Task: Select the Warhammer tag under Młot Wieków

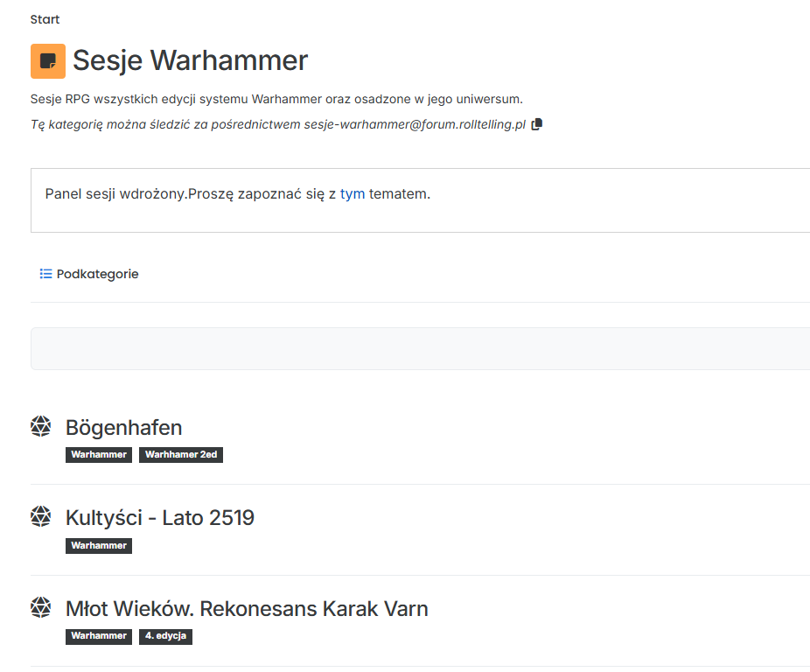Action: [x=99, y=636]
